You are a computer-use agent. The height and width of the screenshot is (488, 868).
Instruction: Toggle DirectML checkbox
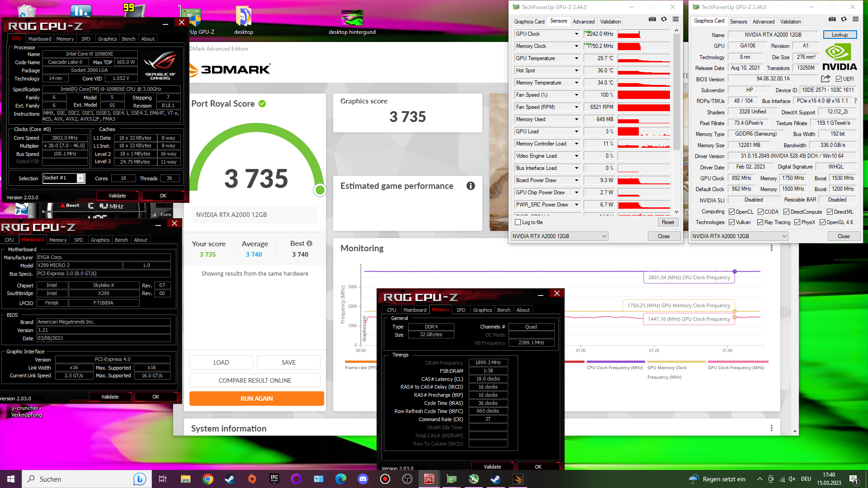830,211
